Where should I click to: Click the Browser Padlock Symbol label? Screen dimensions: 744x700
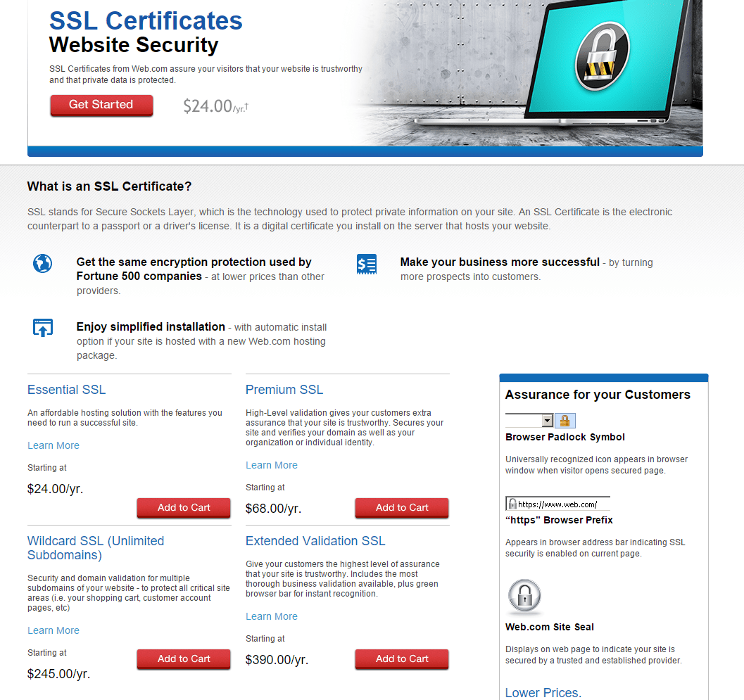[565, 438]
